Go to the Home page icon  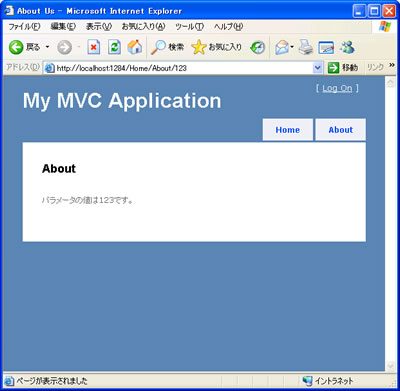click(x=135, y=47)
